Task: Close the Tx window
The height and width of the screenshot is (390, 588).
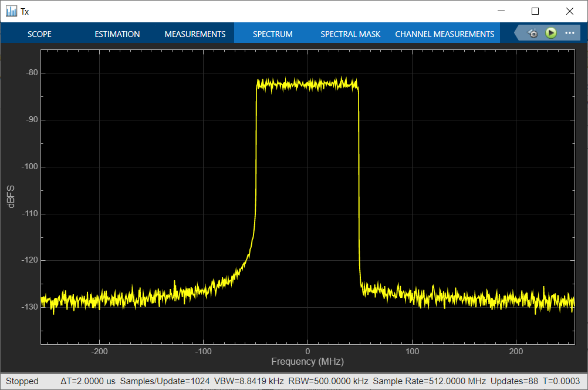Action: (x=569, y=11)
